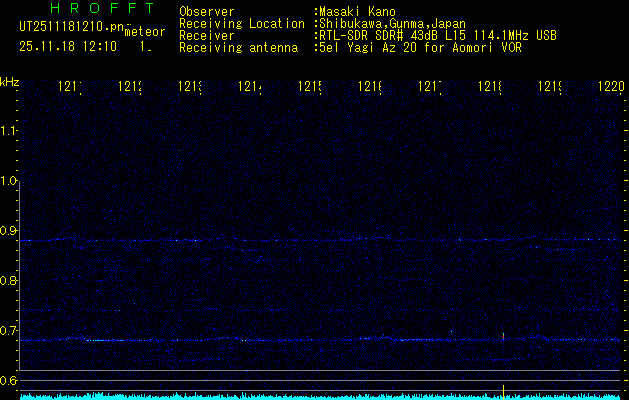Click the HROFFT title text
Viewport: 629px width, 400px height.
click(x=87, y=9)
